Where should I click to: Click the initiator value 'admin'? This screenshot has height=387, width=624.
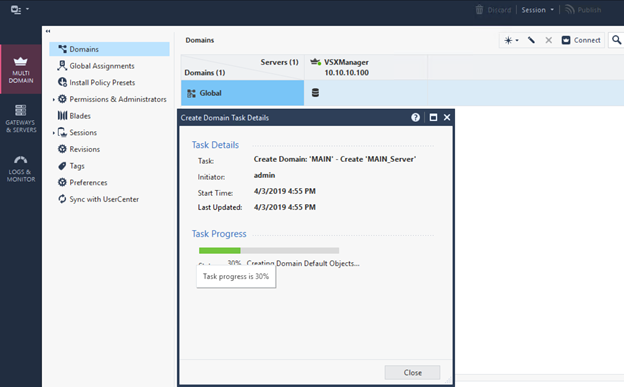[x=264, y=175]
